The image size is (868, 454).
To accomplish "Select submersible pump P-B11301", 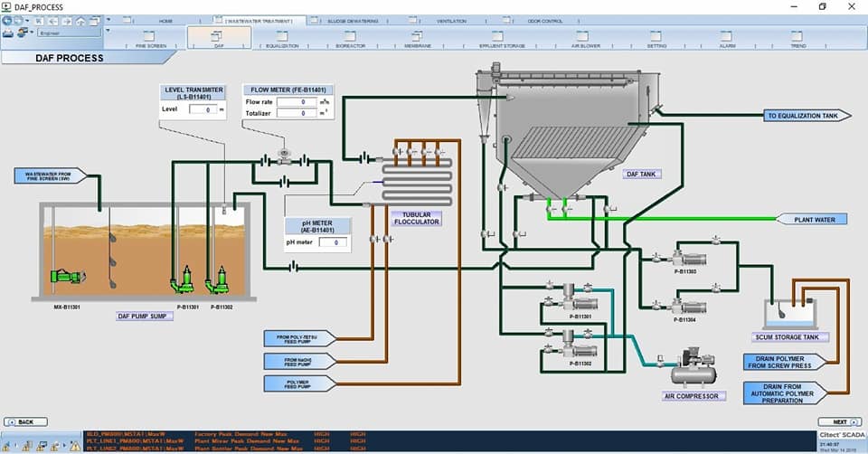I will pyautogui.click(x=183, y=279).
